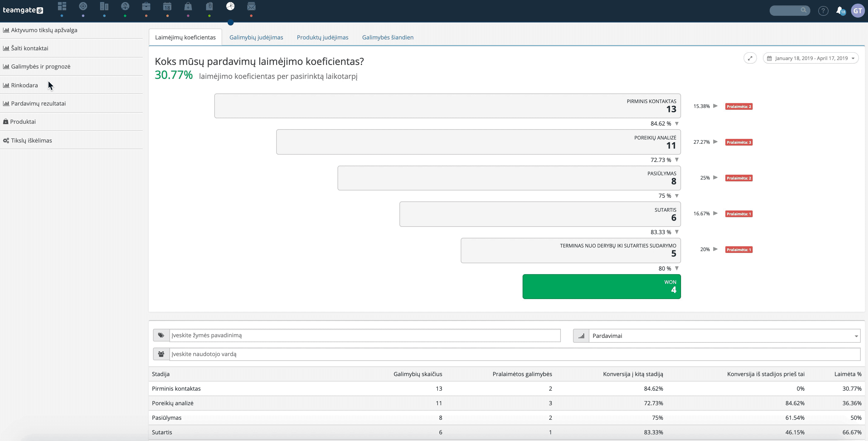The width and height of the screenshot is (868, 441).
Task: Open the Companies building icon
Action: (x=104, y=6)
